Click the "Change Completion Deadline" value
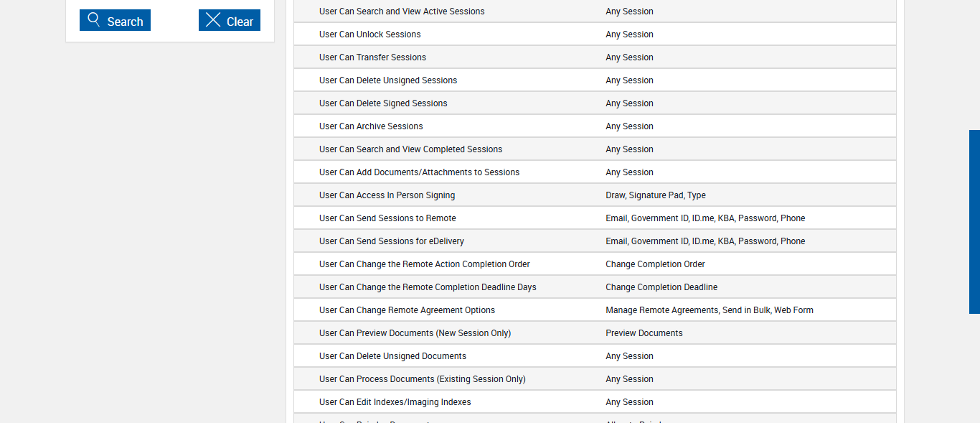This screenshot has height=423, width=980. pyautogui.click(x=661, y=287)
